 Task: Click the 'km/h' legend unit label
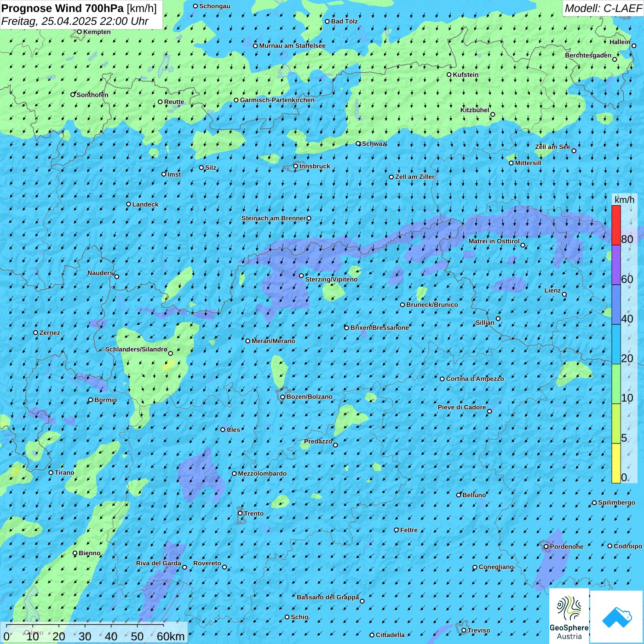(x=624, y=200)
